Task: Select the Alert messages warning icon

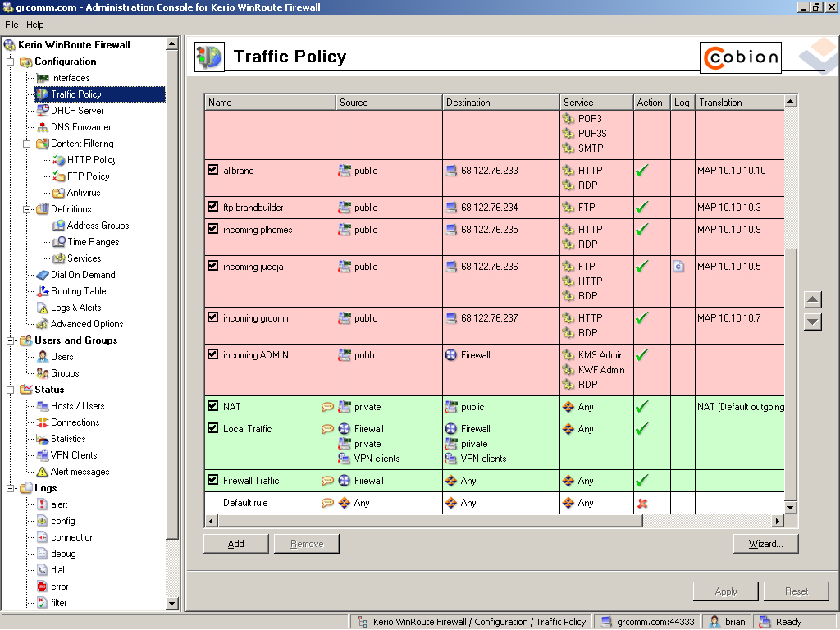Action: pyautogui.click(x=43, y=472)
